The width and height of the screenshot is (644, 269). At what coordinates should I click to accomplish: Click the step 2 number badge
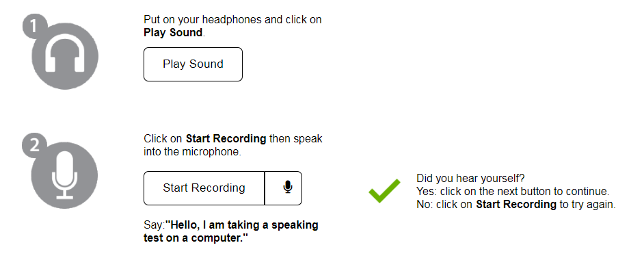(34, 146)
